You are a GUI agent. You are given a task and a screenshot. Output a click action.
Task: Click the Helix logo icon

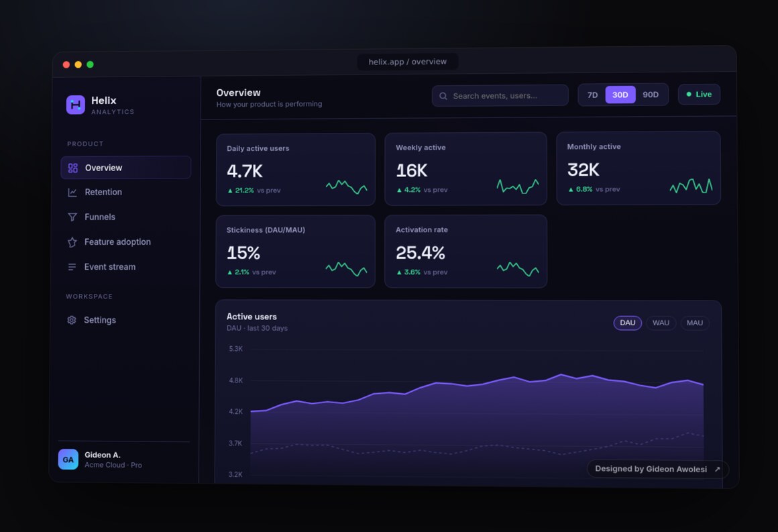(x=75, y=105)
